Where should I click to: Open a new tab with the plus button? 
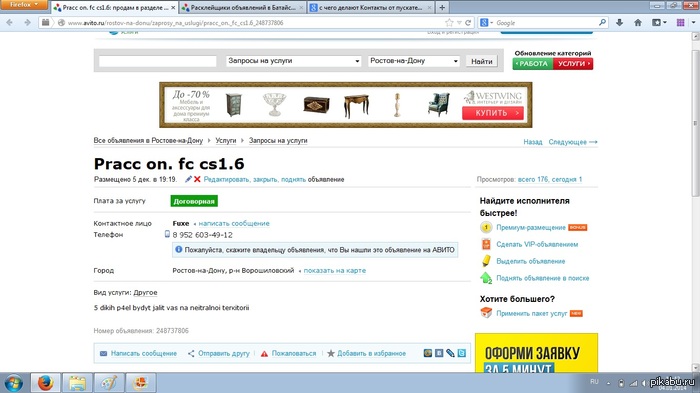click(x=442, y=8)
